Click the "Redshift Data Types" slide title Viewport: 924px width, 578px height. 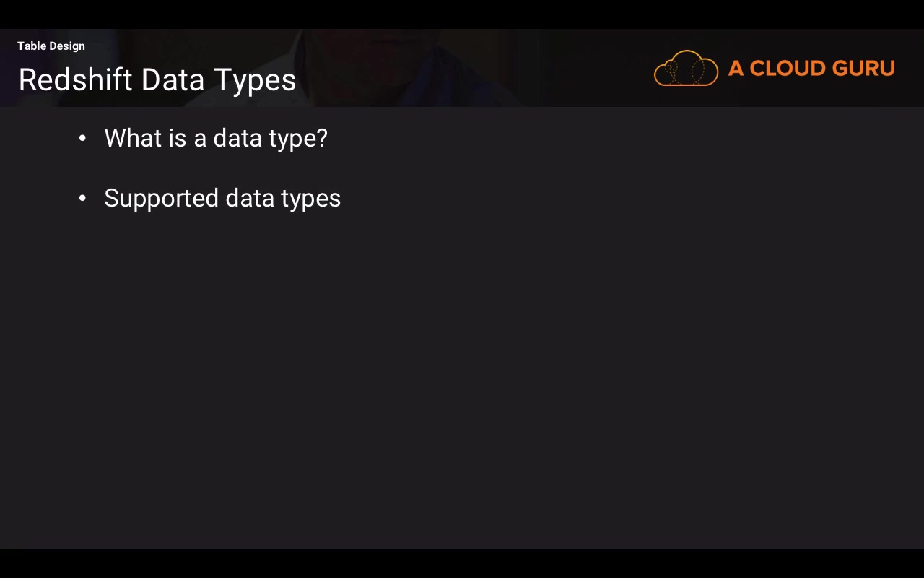pos(157,79)
